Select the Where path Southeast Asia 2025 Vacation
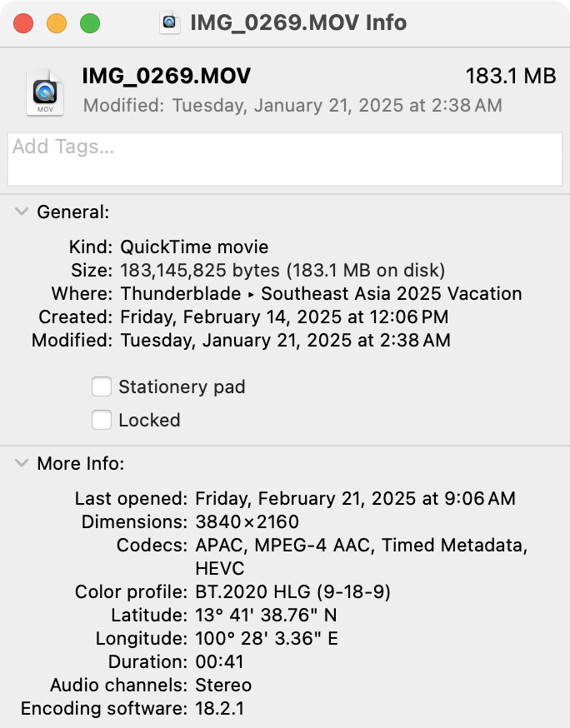570x728 pixels. (x=392, y=293)
